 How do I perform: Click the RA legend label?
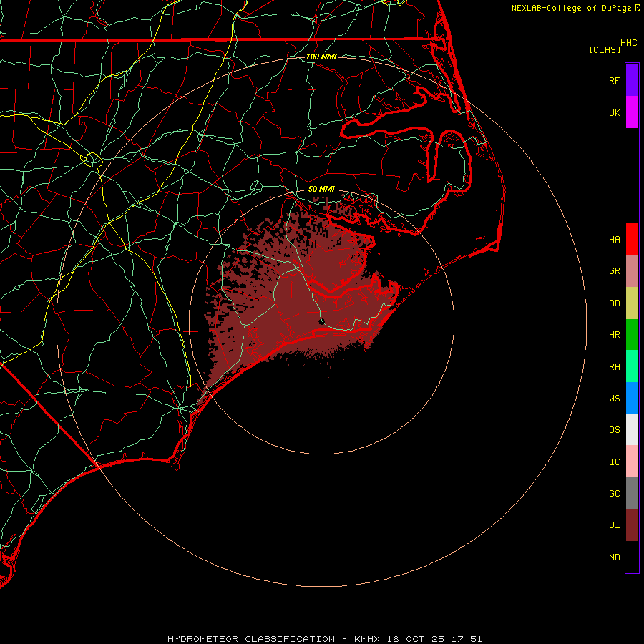pyautogui.click(x=615, y=366)
